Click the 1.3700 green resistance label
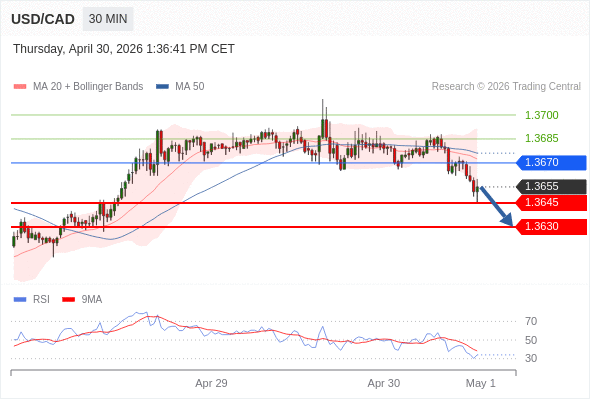This screenshot has height=400, width=590. pos(541,115)
